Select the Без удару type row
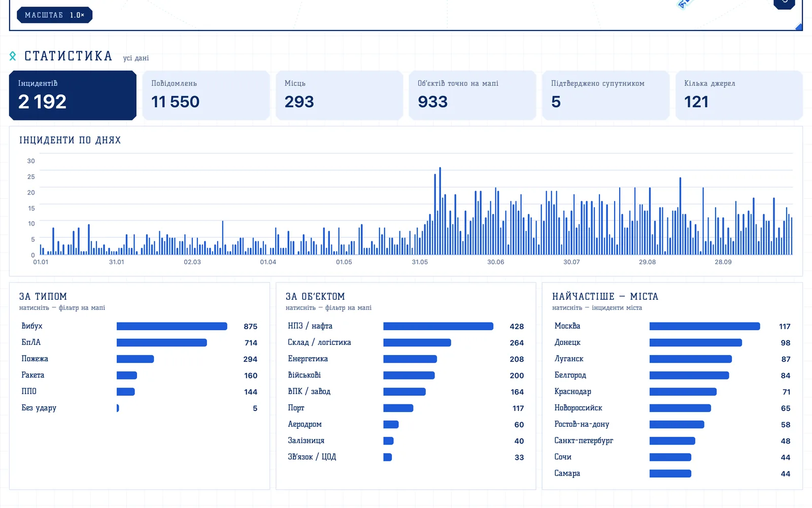812x508 pixels. pos(140,408)
